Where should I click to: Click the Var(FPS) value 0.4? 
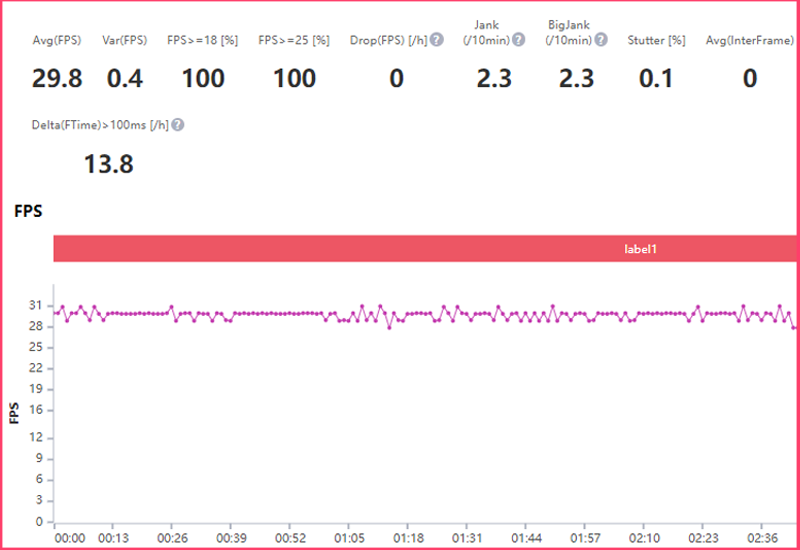tap(125, 79)
